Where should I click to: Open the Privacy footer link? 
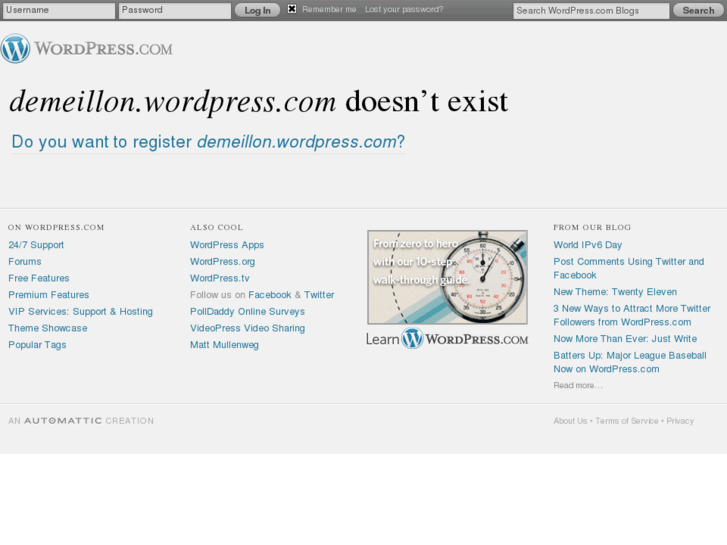680,421
